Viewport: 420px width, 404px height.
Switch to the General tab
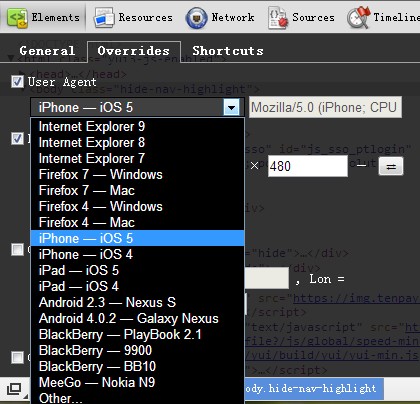point(47,51)
